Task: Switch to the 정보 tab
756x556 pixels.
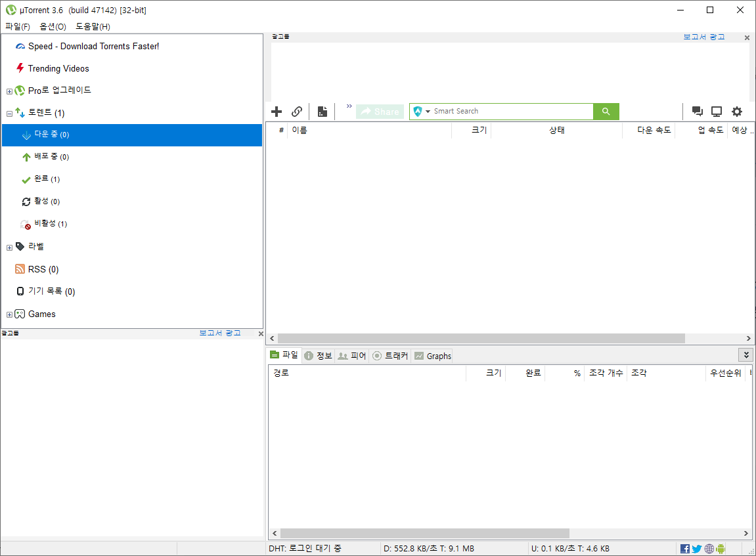Action: click(318, 356)
